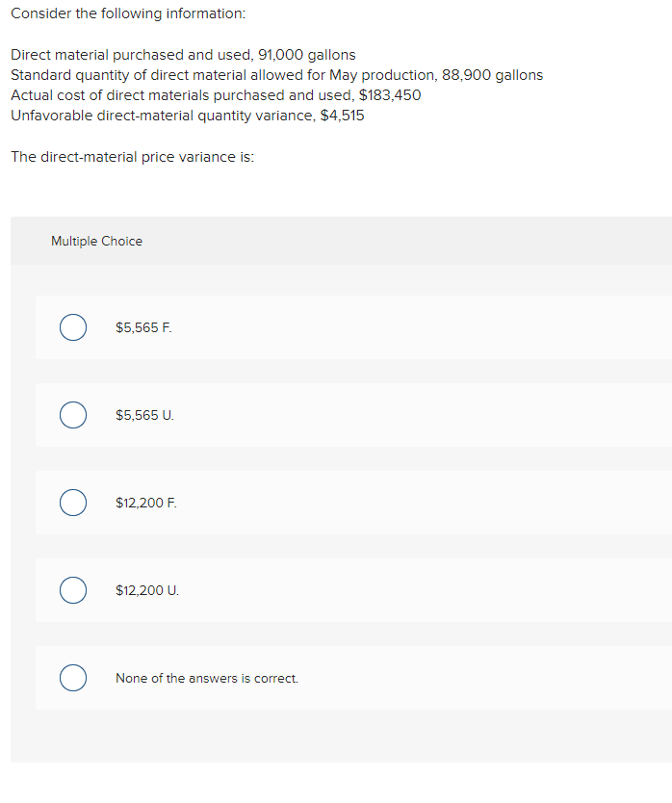This screenshot has width=672, height=803.
Task: Select the radio button for $5,565 U.
Action: (x=73, y=415)
